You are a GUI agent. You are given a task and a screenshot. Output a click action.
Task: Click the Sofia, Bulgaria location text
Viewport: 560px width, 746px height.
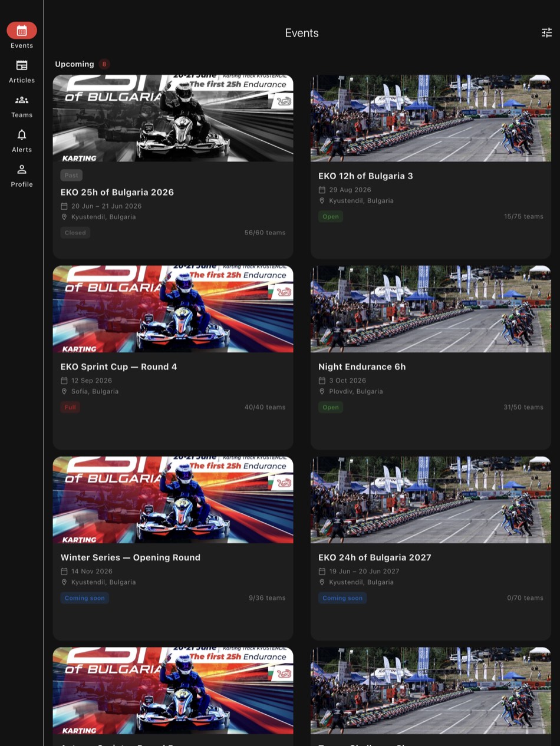[x=95, y=391]
